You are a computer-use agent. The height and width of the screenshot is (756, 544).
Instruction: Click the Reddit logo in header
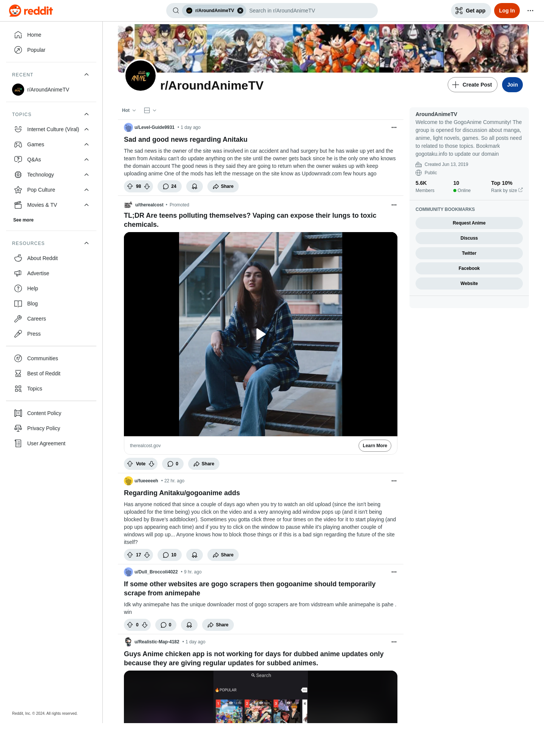[31, 11]
